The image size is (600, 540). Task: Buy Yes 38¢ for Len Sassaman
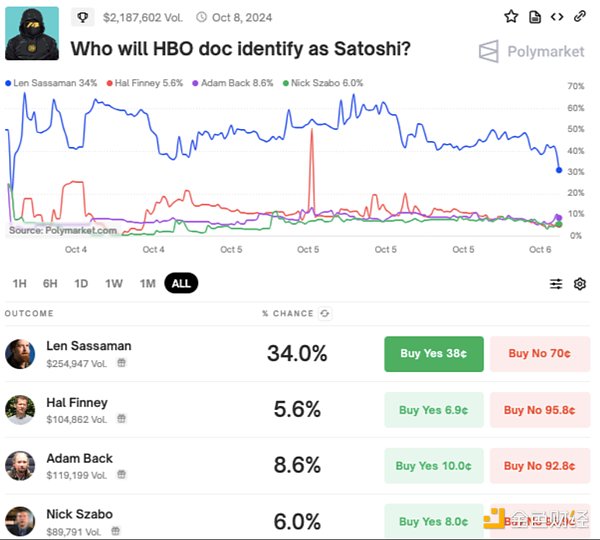[x=434, y=353]
